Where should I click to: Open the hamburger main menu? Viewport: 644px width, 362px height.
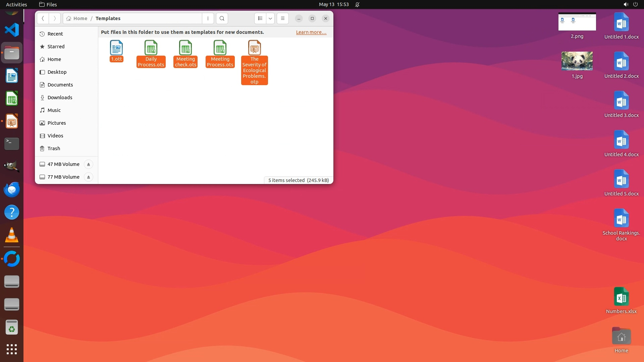[x=283, y=18]
